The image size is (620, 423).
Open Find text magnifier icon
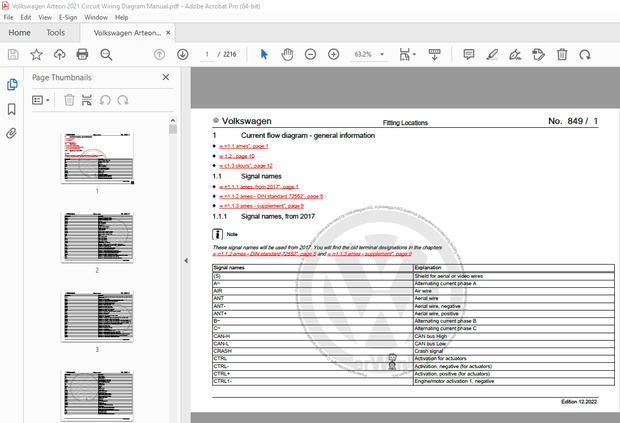[106, 55]
